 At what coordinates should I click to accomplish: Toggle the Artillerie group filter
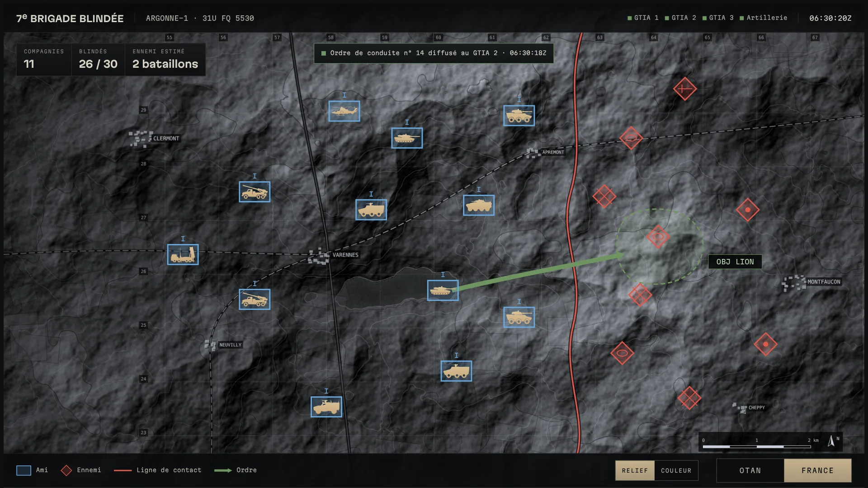[x=763, y=18]
